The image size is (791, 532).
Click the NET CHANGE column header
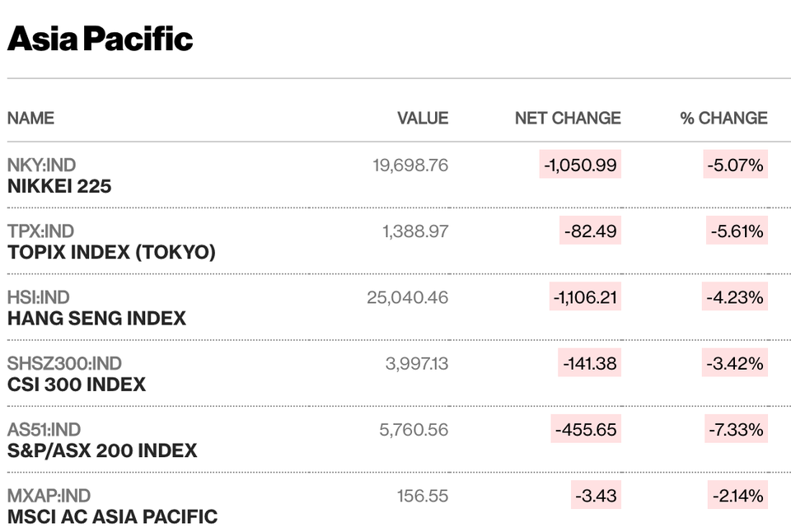coord(568,118)
